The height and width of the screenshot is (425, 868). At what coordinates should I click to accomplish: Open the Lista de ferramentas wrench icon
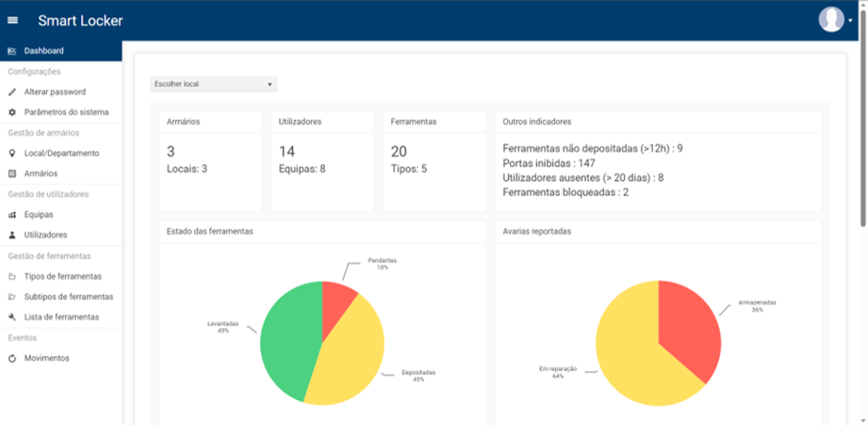coord(13,317)
